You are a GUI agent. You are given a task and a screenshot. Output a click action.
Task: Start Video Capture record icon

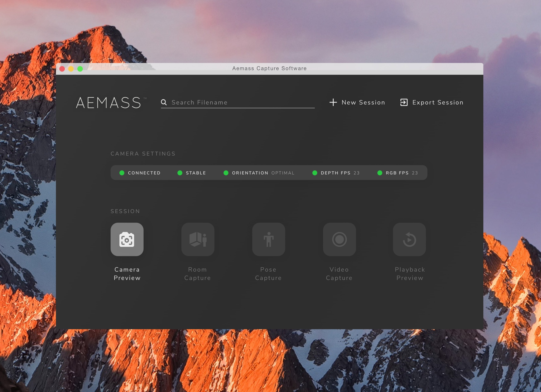coord(339,239)
